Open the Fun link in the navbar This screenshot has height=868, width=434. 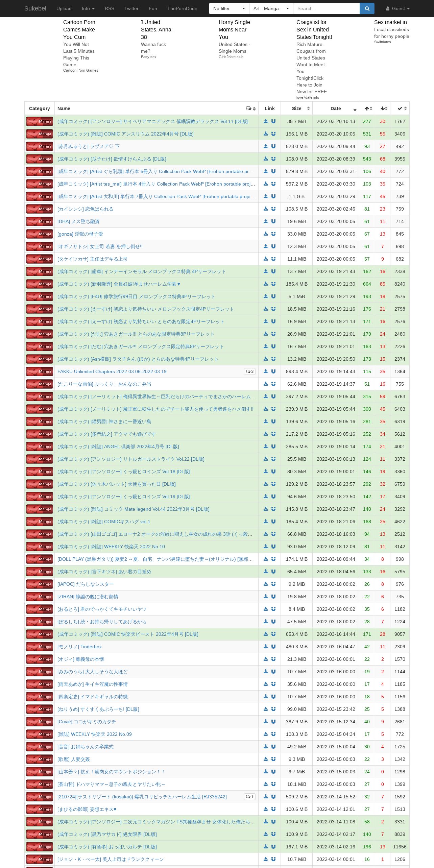click(x=153, y=8)
